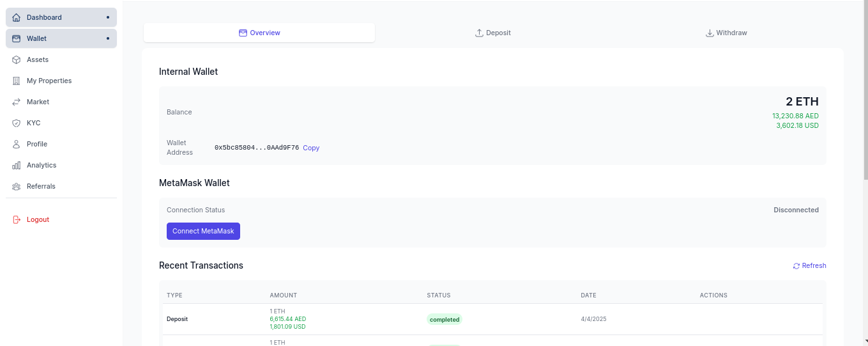Go to Assets in the sidebar
Image resolution: width=868 pixels, height=346 pixels.
point(61,59)
